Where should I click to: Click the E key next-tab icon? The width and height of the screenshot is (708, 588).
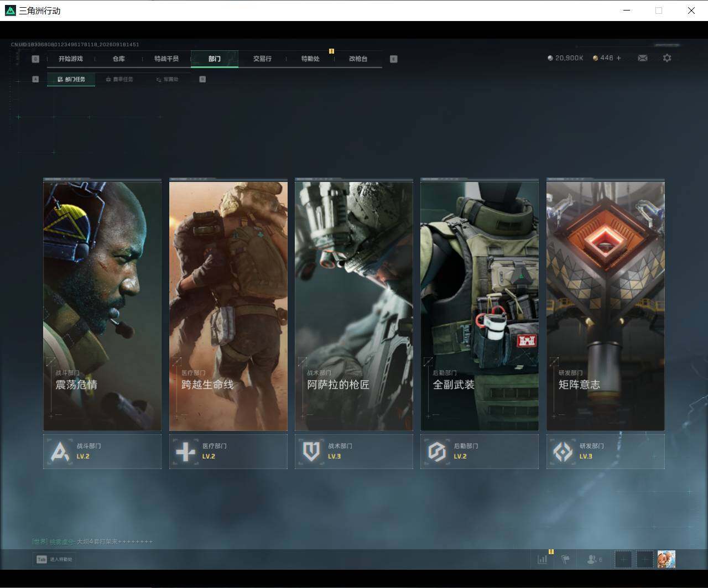click(x=394, y=59)
